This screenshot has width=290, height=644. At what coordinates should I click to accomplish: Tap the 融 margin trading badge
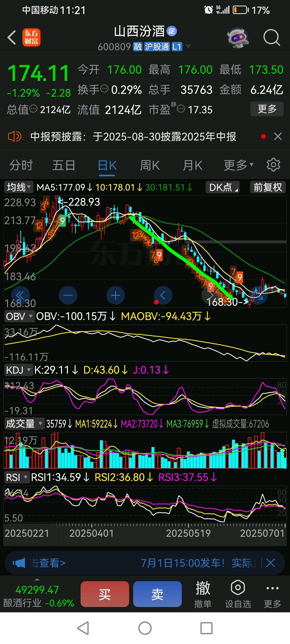point(138,47)
